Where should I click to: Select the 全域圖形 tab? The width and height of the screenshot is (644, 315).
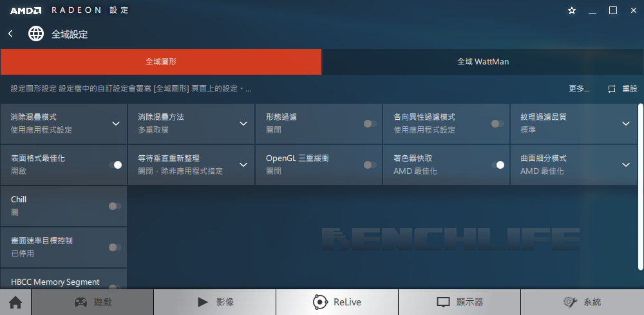coord(161,62)
